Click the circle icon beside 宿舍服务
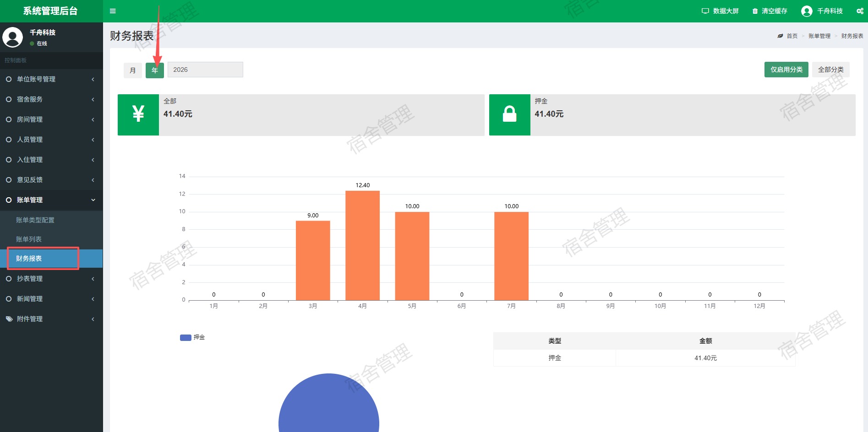The width and height of the screenshot is (868, 432). pos(9,99)
